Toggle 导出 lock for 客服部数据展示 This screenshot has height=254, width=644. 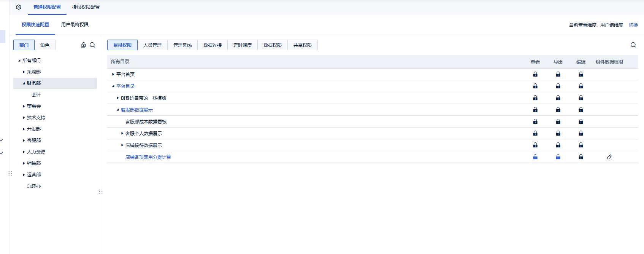click(558, 110)
